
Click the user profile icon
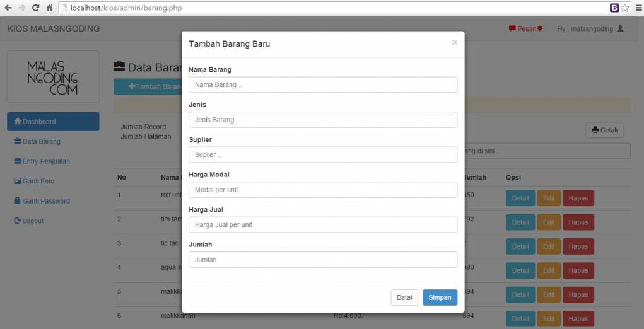coord(620,29)
